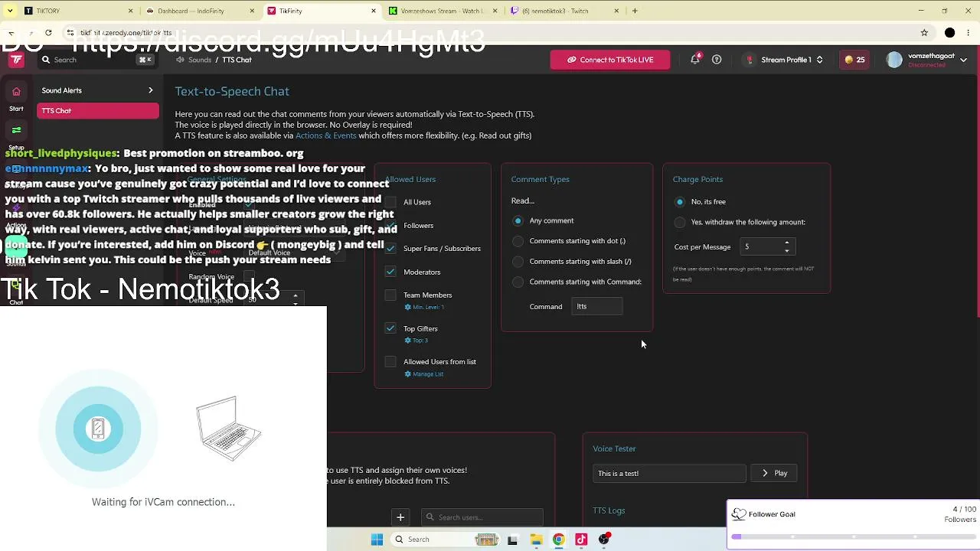The width and height of the screenshot is (980, 551).
Task: Select the No, its free option
Action: coord(680,202)
